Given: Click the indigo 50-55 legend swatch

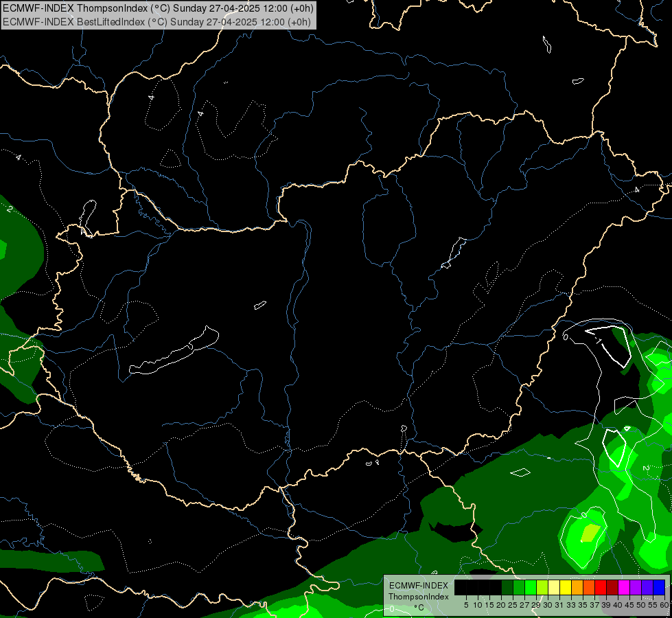Looking at the screenshot, I should (647, 587).
